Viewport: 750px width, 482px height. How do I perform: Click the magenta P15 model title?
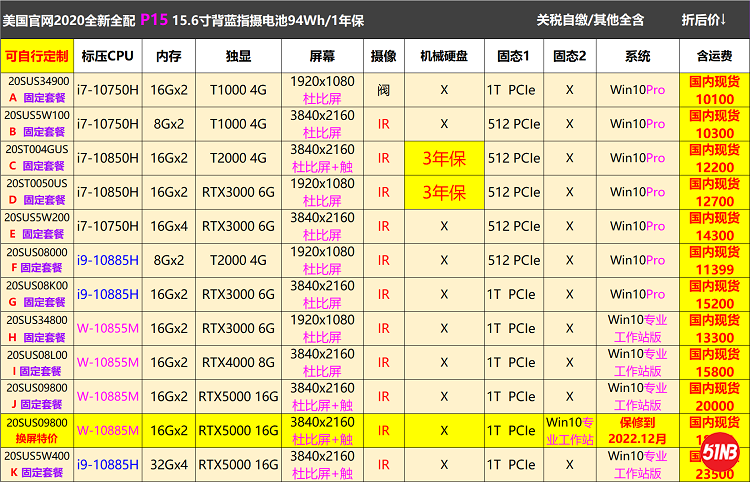153,19
